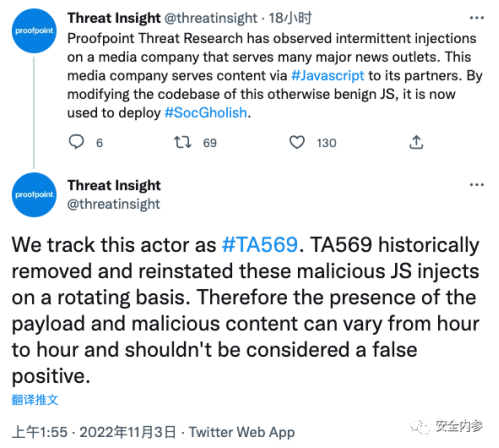499x448 pixels.
Task: Click the 18小时 timestamp link
Action: [x=290, y=18]
